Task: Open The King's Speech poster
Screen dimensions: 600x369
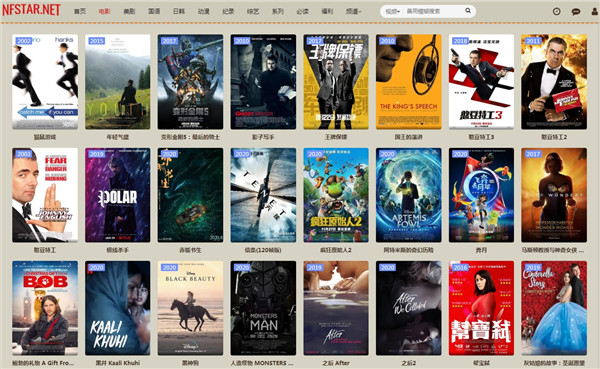Action: pos(408,82)
